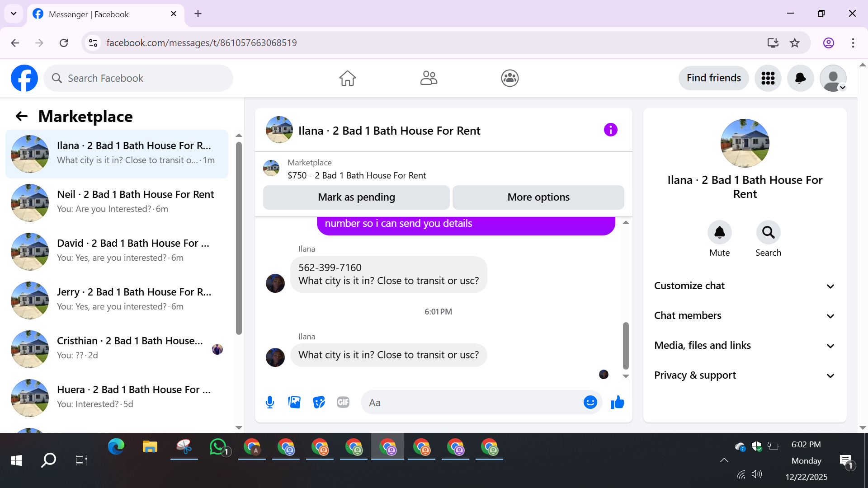The height and width of the screenshot is (488, 868).
Task: Open Facebook notifications bell
Action: [x=800, y=78]
